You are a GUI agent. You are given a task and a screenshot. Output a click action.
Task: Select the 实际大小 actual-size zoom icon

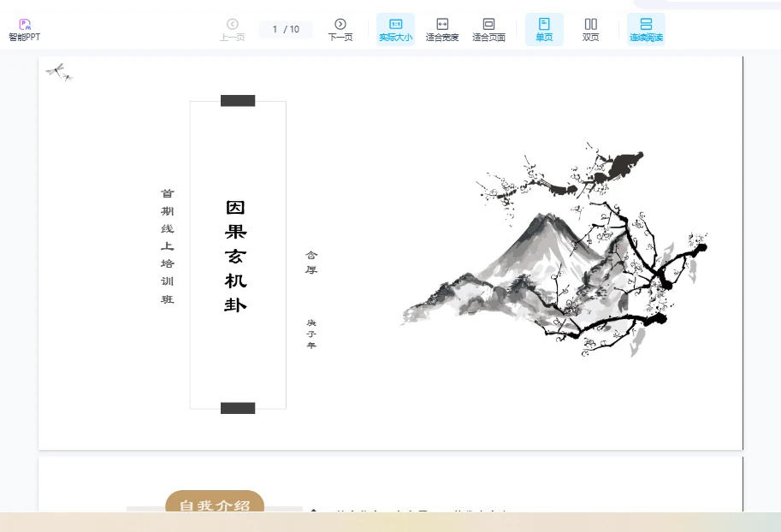coord(394,24)
